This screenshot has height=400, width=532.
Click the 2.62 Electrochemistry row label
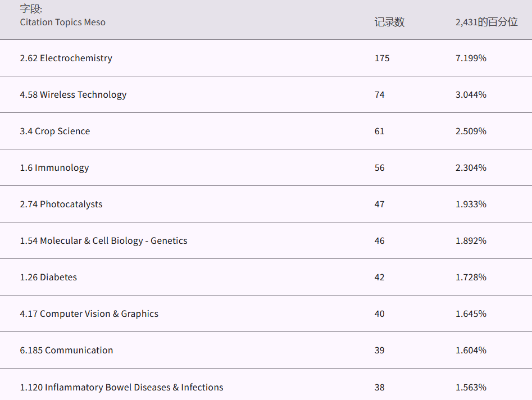pos(66,58)
